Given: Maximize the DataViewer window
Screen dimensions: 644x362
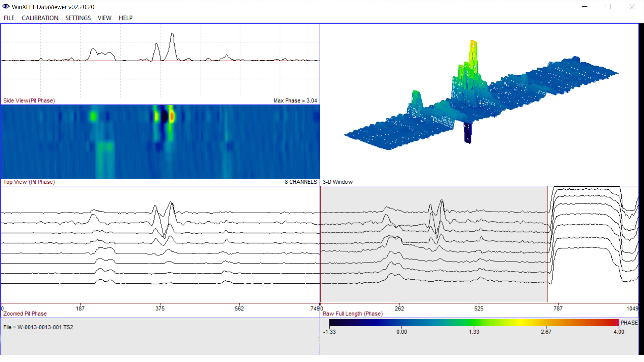Looking at the screenshot, I should pos(608,7).
